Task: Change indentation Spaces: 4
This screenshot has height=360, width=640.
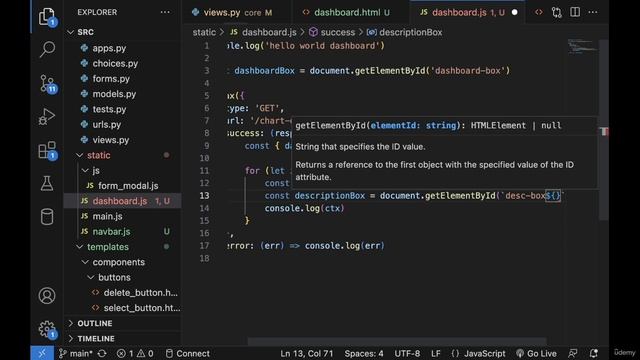Action: click(x=364, y=353)
